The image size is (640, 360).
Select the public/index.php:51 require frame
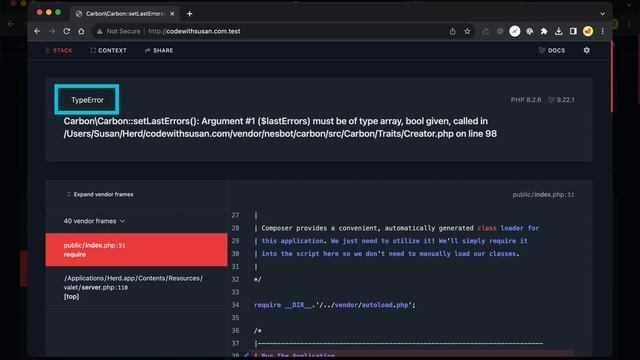tap(136, 250)
